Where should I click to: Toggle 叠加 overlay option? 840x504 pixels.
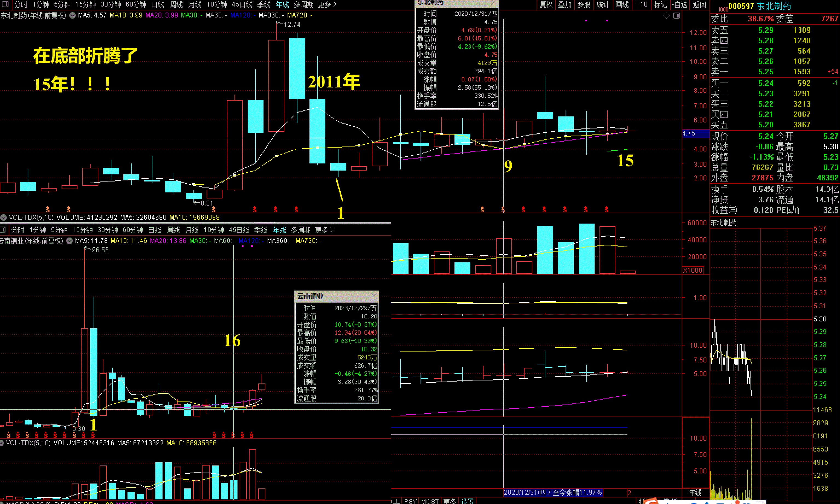(x=565, y=4)
